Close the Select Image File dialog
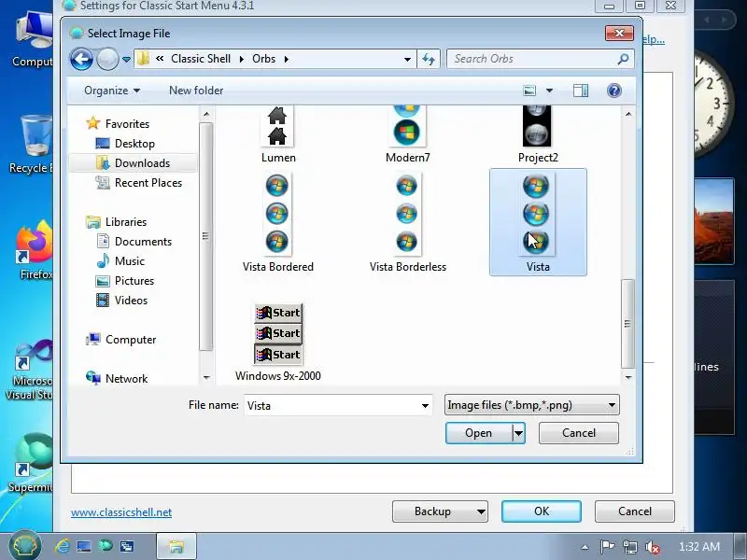 coord(619,33)
